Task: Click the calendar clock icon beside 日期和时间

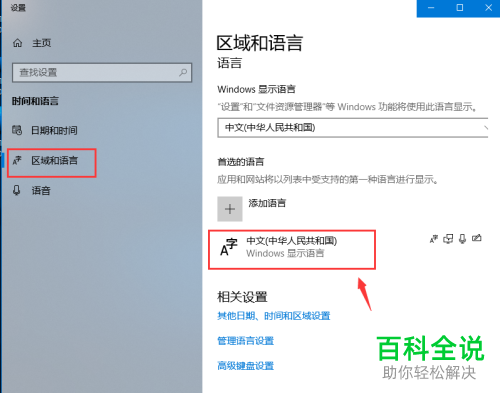Action: point(17,130)
